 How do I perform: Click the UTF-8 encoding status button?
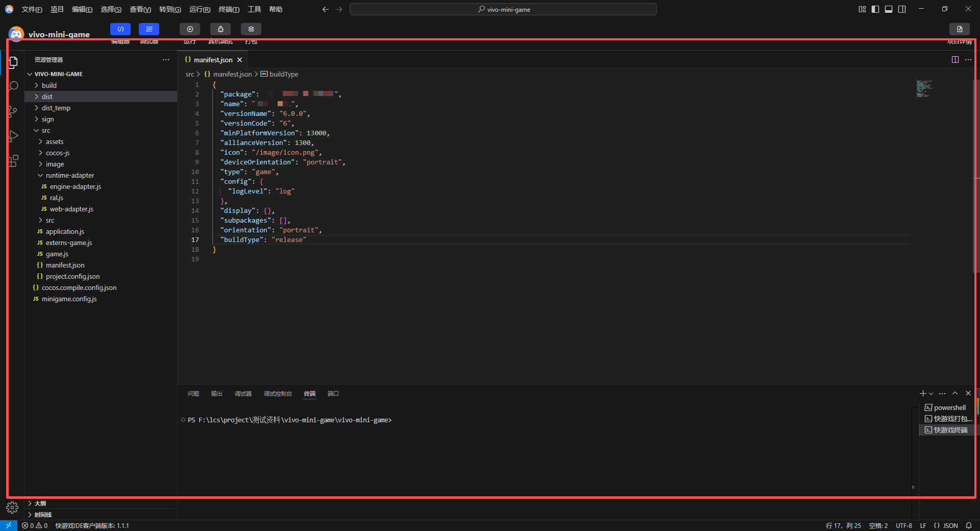click(x=903, y=525)
